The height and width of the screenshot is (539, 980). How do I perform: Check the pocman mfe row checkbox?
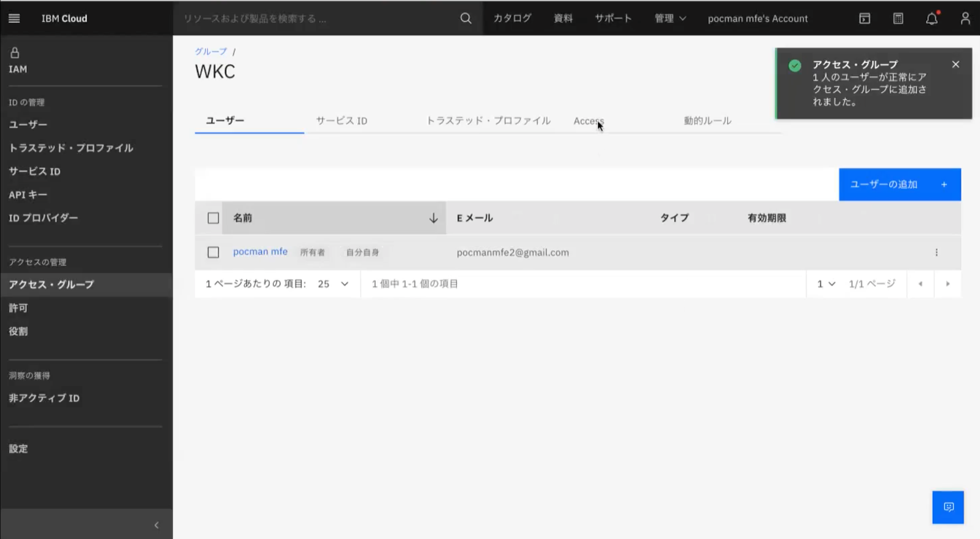tap(213, 252)
